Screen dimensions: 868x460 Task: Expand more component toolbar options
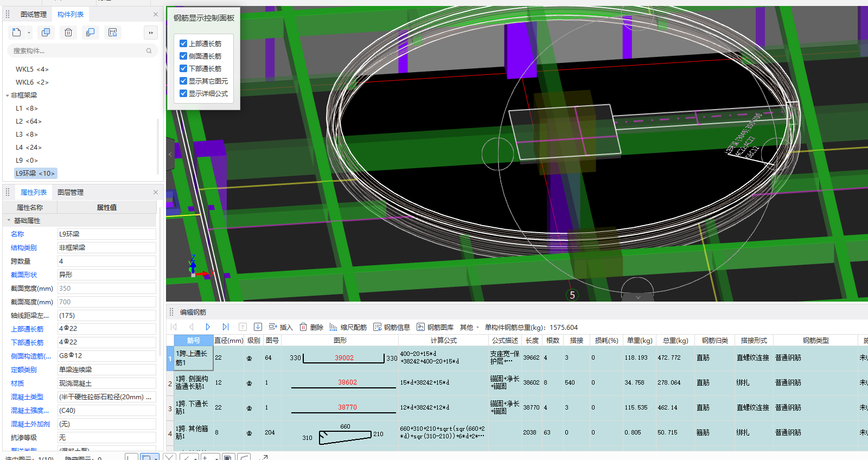151,33
